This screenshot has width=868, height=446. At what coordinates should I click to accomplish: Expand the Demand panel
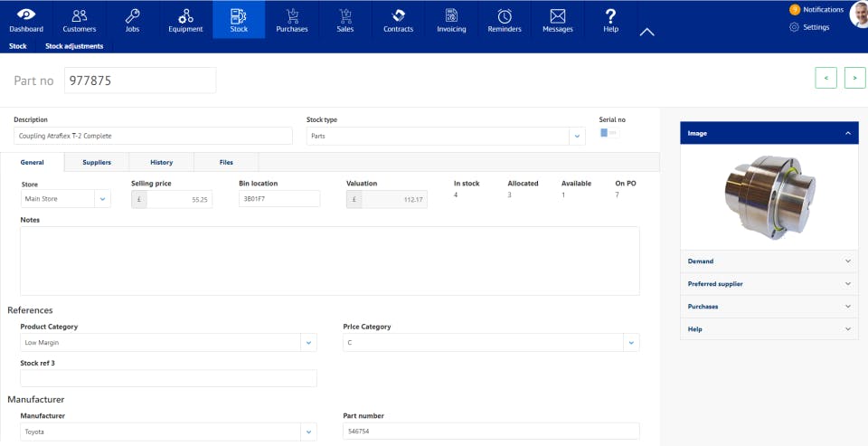[769, 261]
